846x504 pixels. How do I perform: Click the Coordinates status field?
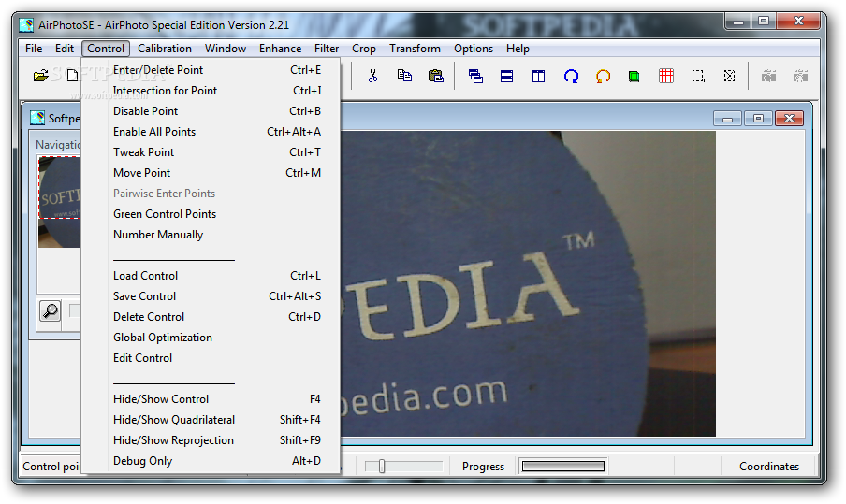click(x=769, y=467)
